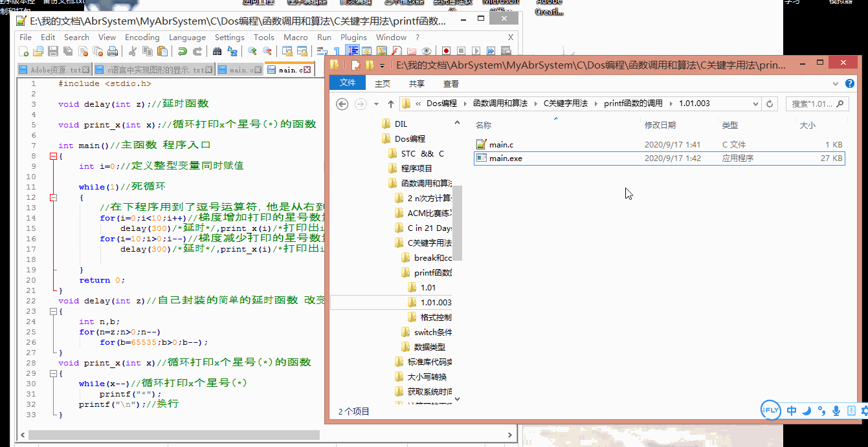Screen dimensions: 868x447
Task: Click the Replace icon in Notepad++ toolbar
Action: pos(232,52)
